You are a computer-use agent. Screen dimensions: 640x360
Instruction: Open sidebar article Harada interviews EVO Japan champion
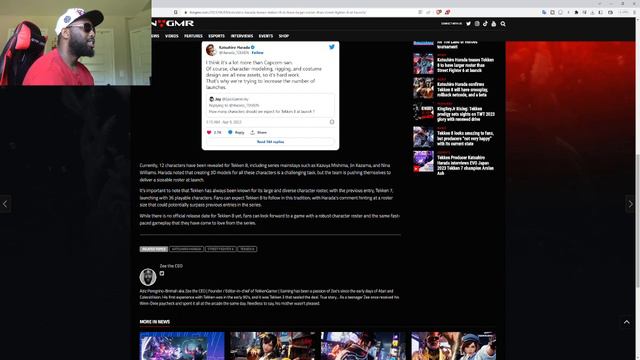tap(466, 165)
